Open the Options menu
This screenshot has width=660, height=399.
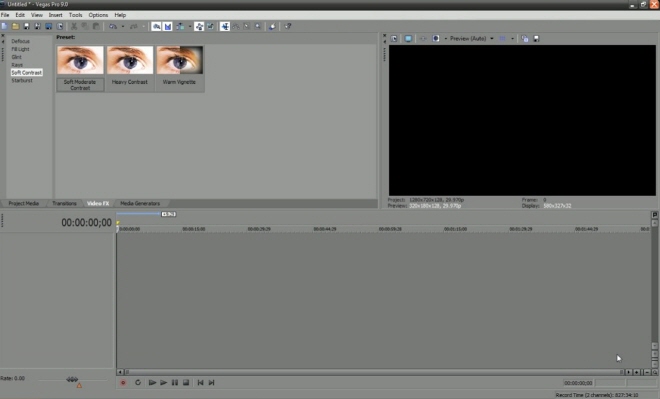coord(98,15)
